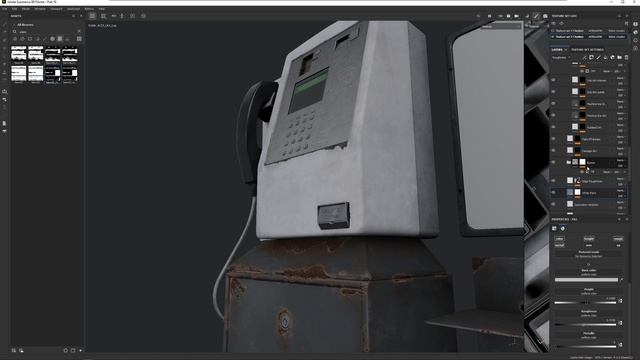
Task: Toggle the rough channel button
Action: point(618,239)
